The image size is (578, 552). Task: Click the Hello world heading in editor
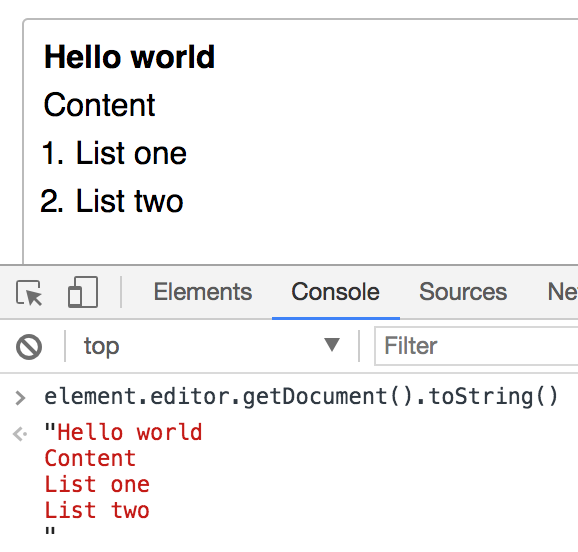pos(129,57)
